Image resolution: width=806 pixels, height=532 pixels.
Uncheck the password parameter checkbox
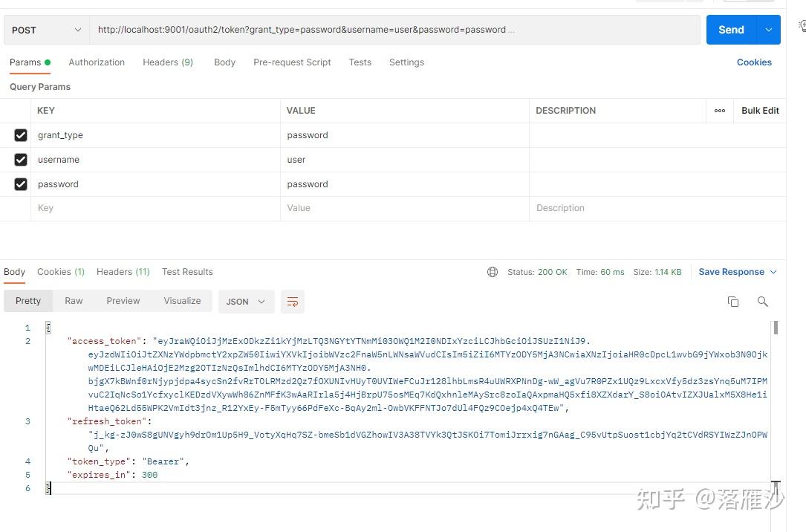[x=21, y=184]
